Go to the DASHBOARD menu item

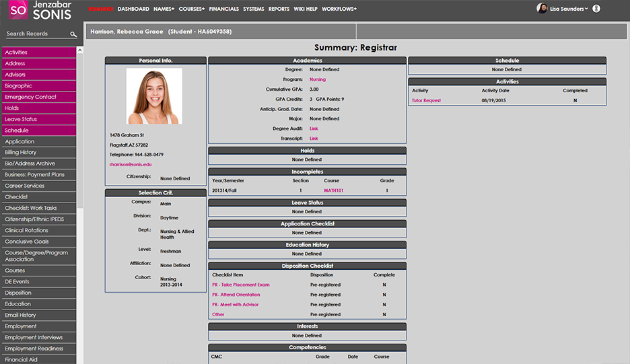[x=133, y=9]
